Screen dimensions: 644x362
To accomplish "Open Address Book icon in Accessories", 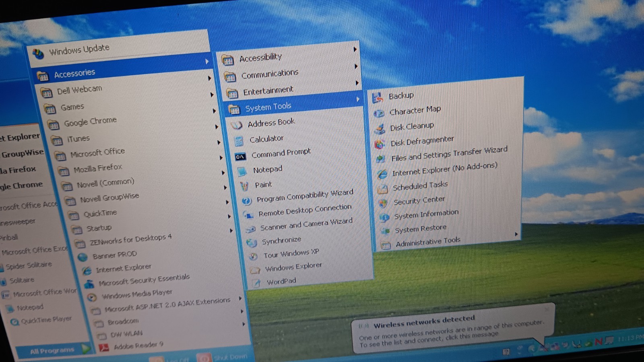I will [237, 125].
